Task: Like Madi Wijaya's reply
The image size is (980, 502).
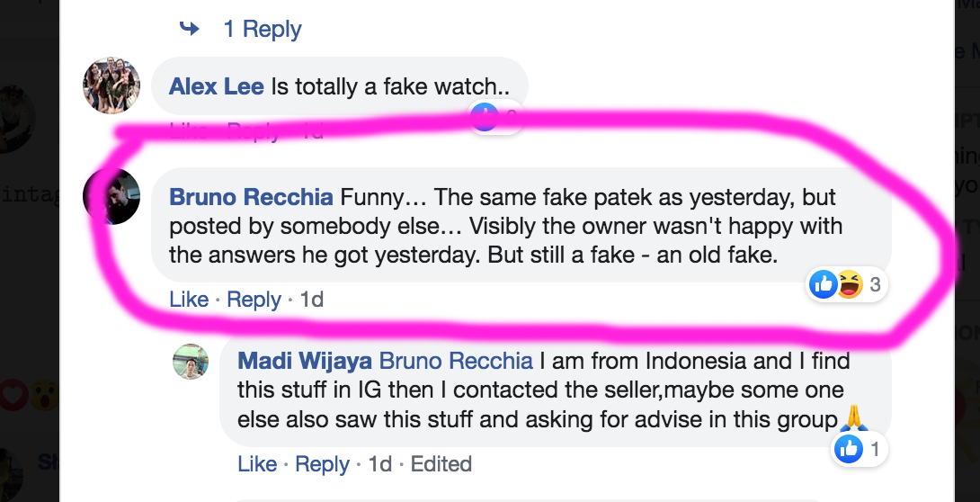Action: [257, 464]
